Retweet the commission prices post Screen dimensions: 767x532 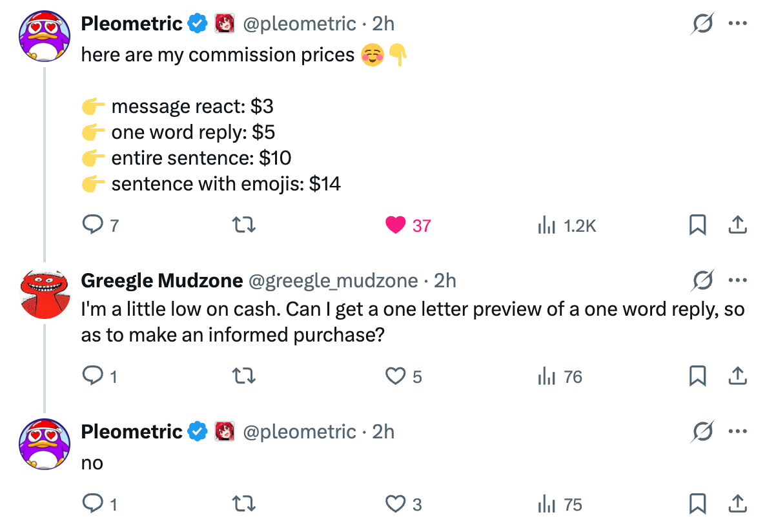(244, 225)
